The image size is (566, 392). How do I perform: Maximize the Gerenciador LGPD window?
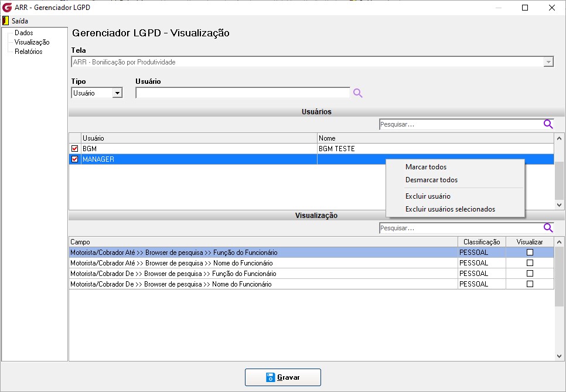click(525, 8)
